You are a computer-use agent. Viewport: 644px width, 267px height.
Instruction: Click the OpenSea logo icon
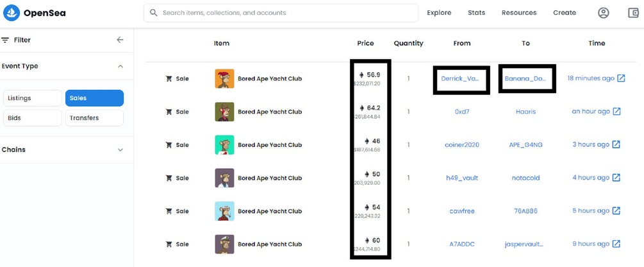tap(11, 13)
